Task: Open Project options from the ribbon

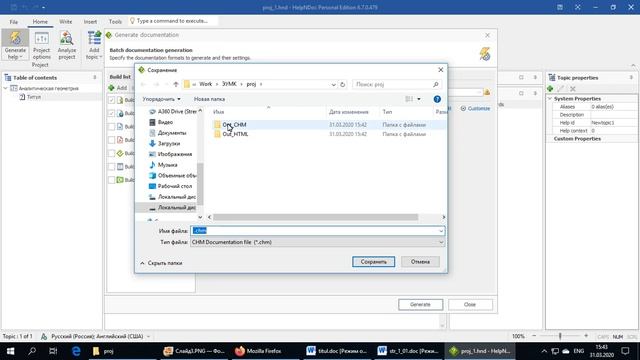Action: coord(41,45)
